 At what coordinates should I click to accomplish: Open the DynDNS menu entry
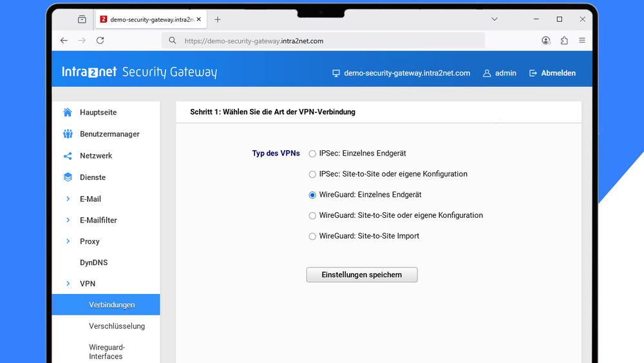coord(93,263)
